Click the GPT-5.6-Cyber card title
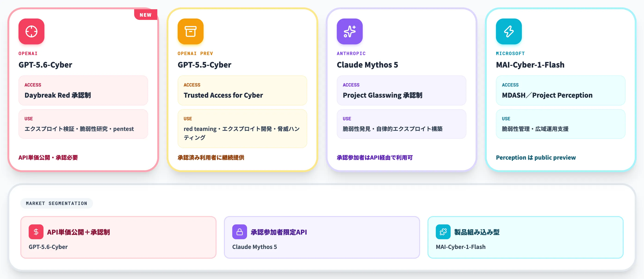 (x=45, y=65)
